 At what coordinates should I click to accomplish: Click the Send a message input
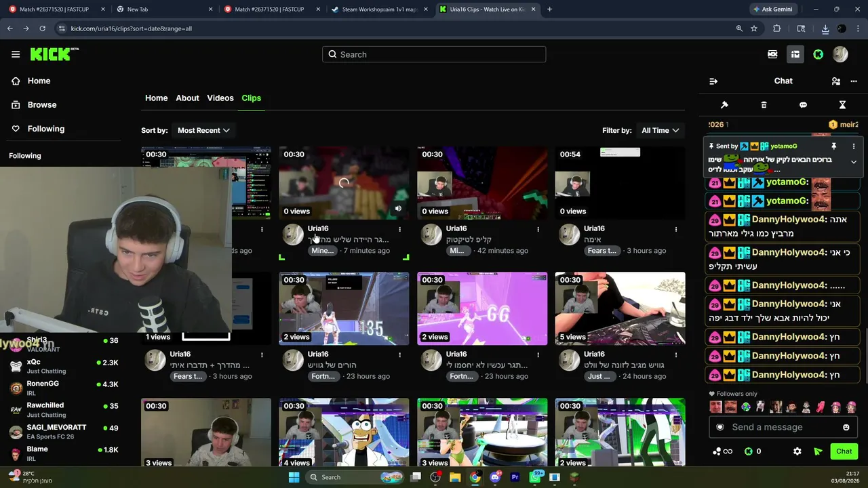[x=783, y=427]
